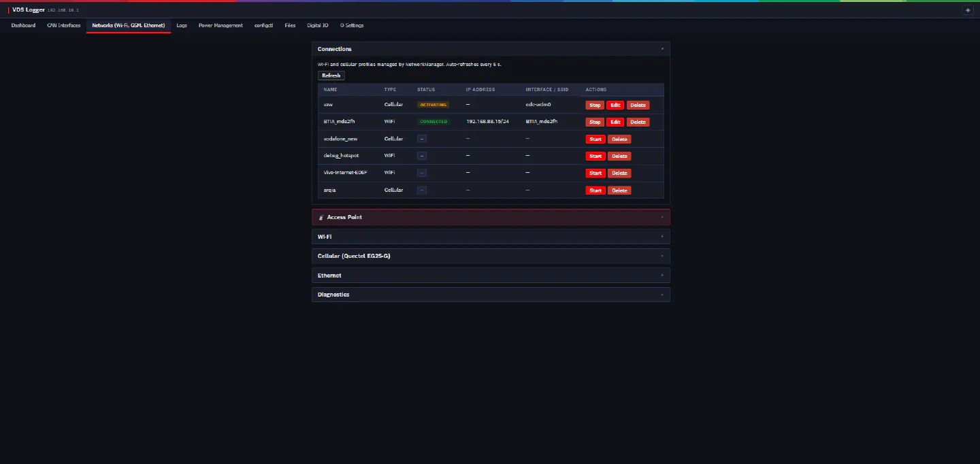The image size is (980, 464).
Task: Switch to the Files tab
Action: [290, 25]
